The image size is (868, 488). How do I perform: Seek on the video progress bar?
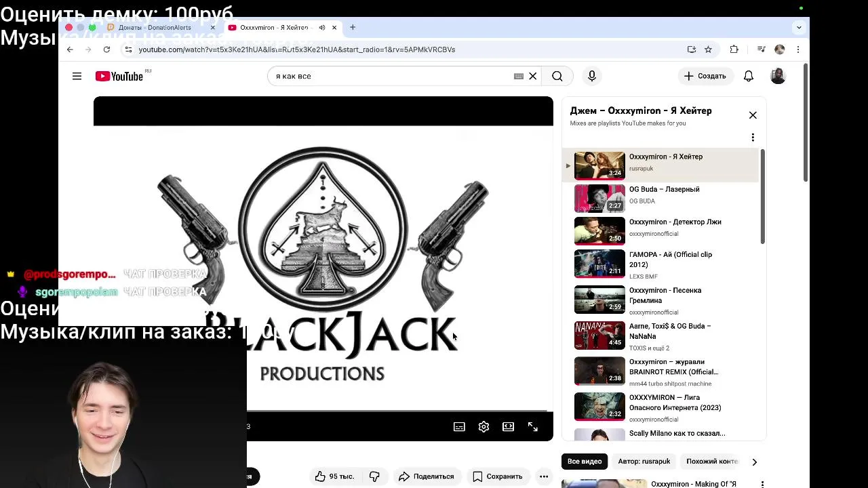(397, 411)
